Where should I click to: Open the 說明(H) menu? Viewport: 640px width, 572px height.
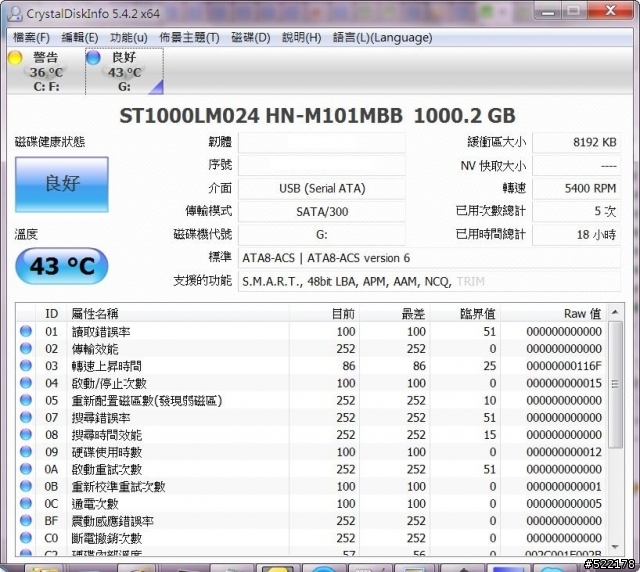[302, 38]
